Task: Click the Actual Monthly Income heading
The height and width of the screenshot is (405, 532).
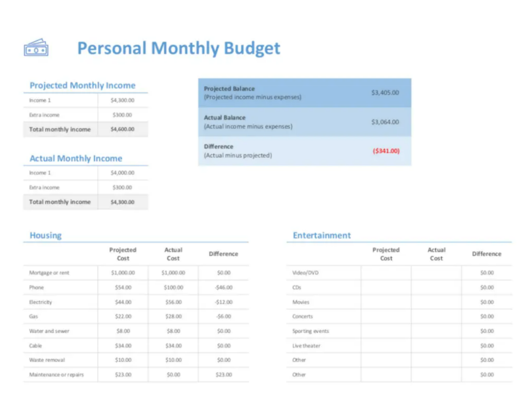Action: (76, 158)
